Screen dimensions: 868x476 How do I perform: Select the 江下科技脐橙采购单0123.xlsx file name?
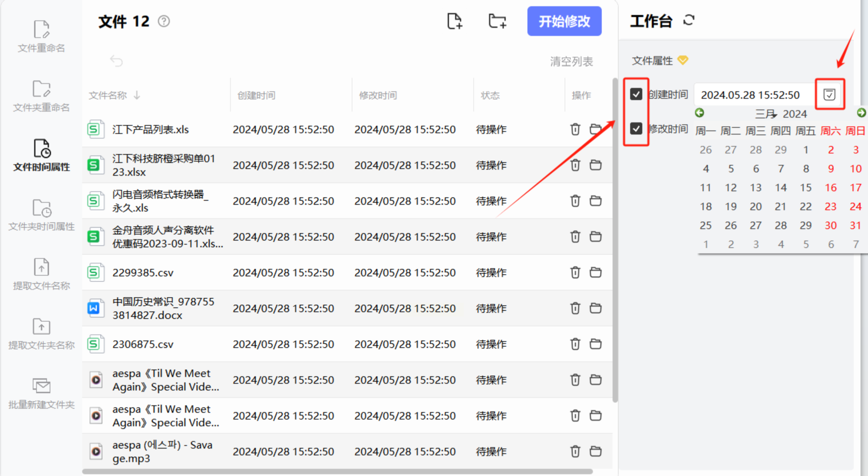point(164,165)
